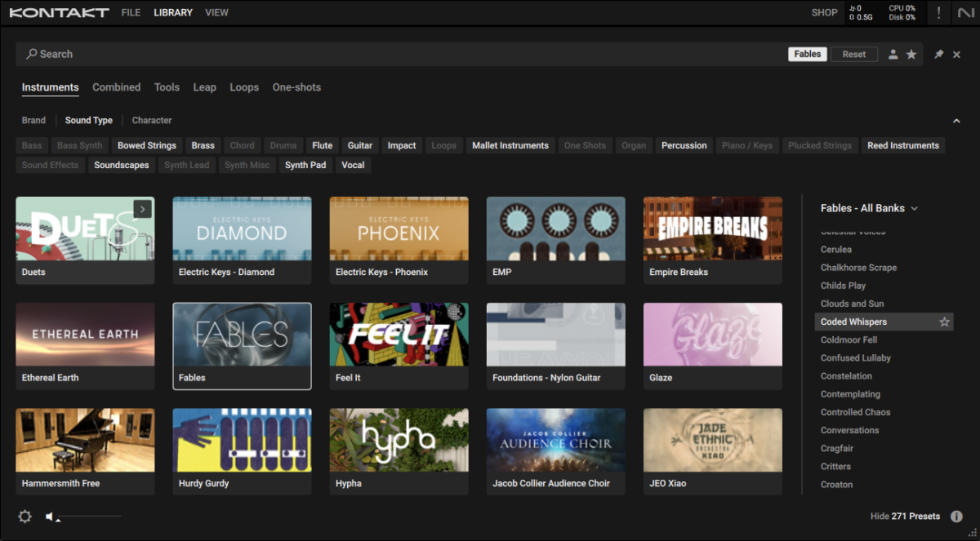This screenshot has width=980, height=541.
Task: Toggle the favorites star filter in search bar
Action: pos(911,54)
